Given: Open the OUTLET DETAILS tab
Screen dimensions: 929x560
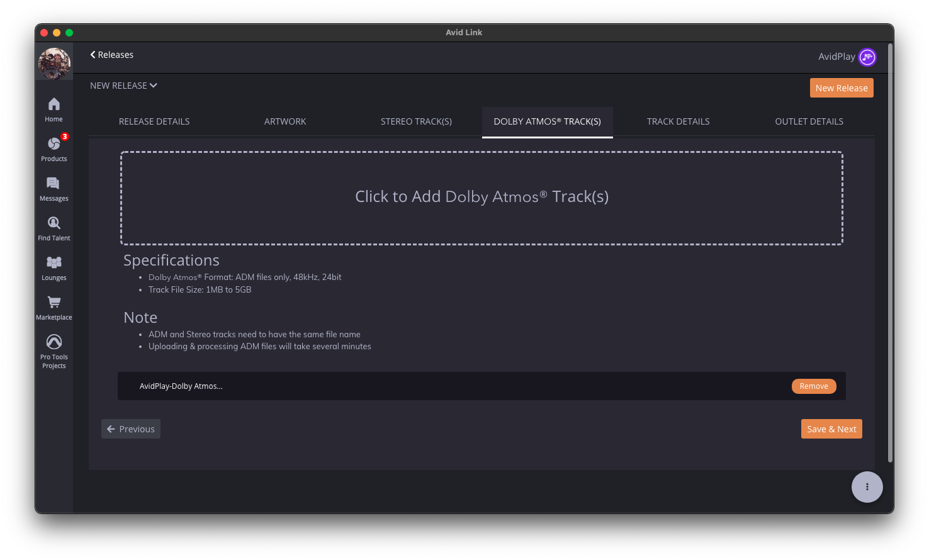Looking at the screenshot, I should [x=809, y=121].
